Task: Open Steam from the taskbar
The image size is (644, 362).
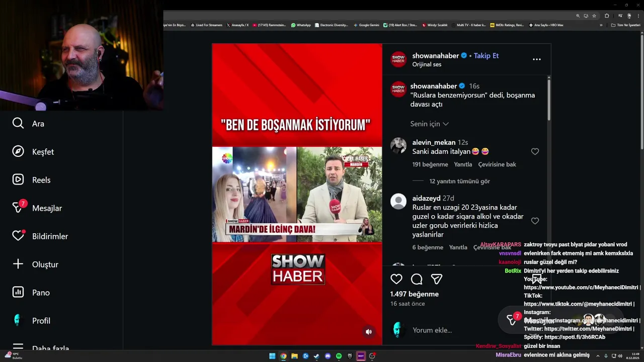Action: tap(316, 356)
